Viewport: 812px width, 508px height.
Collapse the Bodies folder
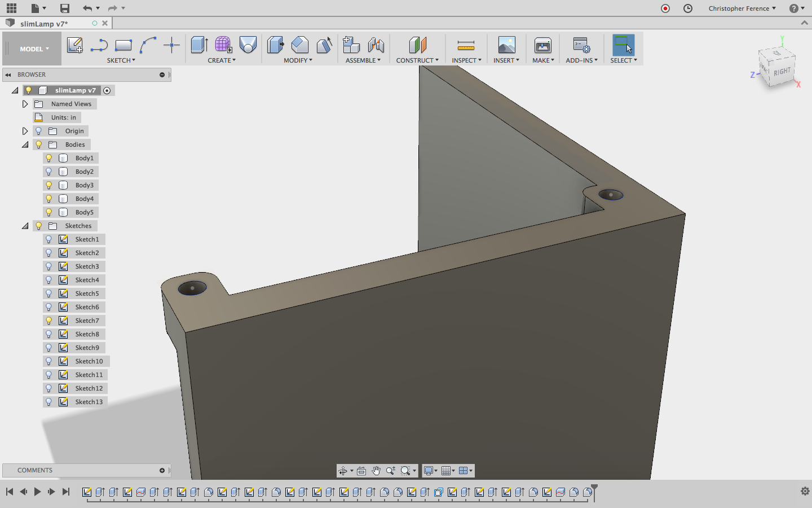pyautogui.click(x=25, y=144)
